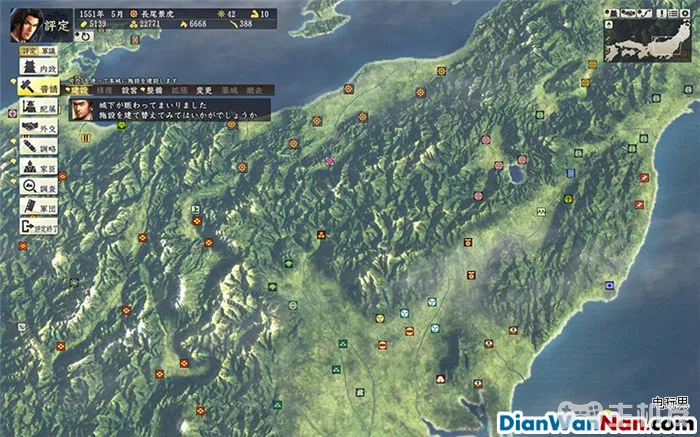
Task: Click the advisor portrait in message box
Action: click(83, 110)
